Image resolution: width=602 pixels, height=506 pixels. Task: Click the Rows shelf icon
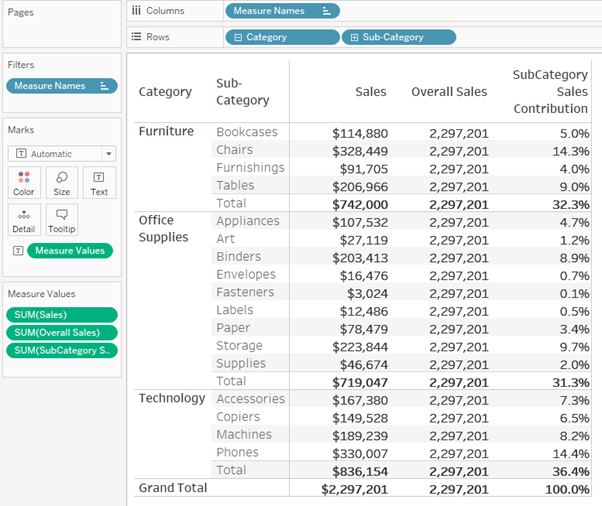click(x=136, y=37)
